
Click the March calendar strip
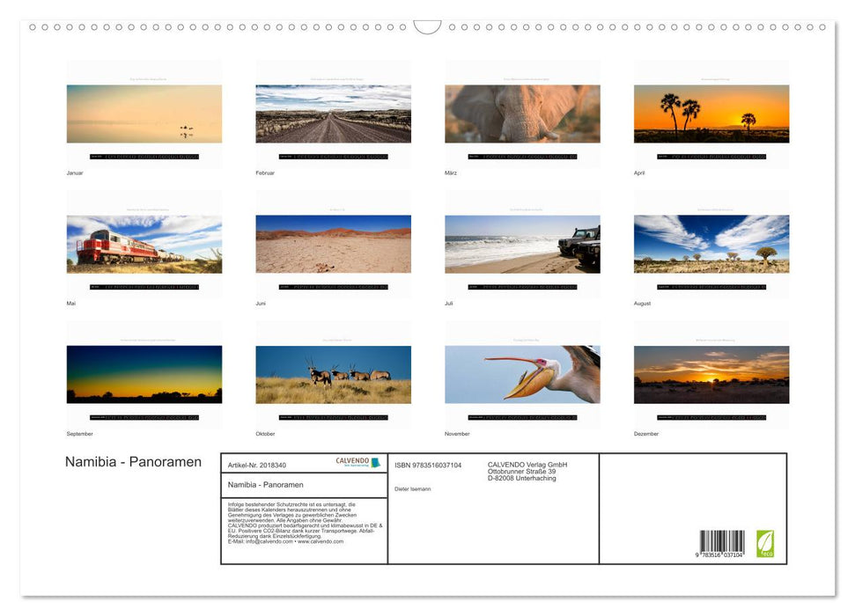click(x=521, y=157)
